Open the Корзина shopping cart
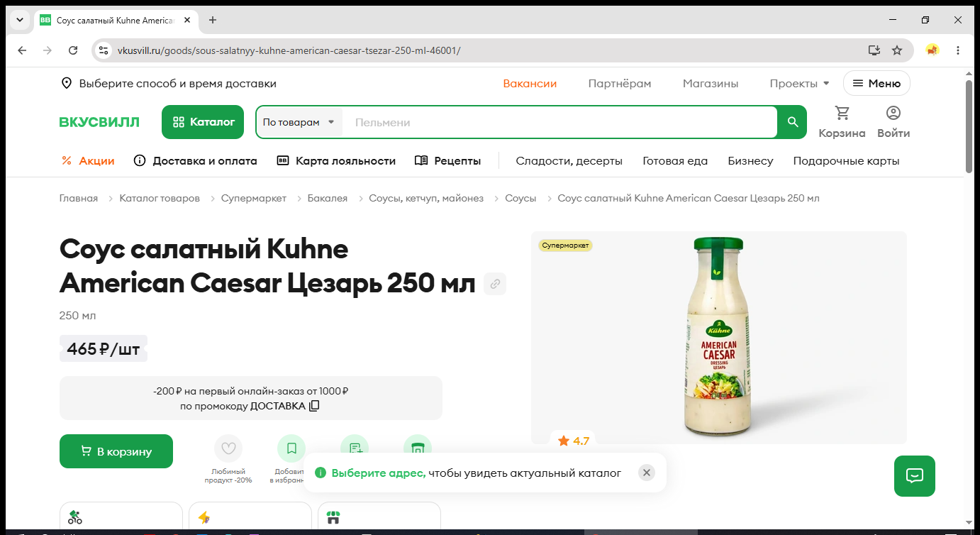This screenshot has width=980, height=535. click(x=842, y=122)
